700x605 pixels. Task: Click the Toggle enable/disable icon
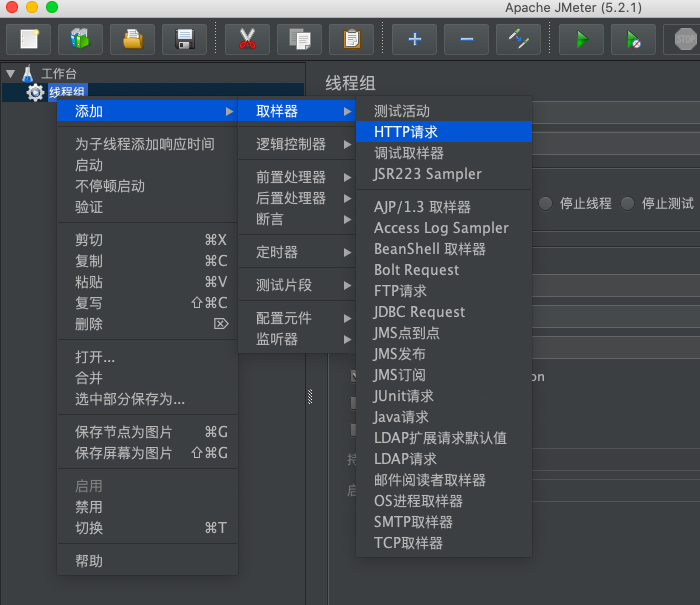click(x=518, y=40)
